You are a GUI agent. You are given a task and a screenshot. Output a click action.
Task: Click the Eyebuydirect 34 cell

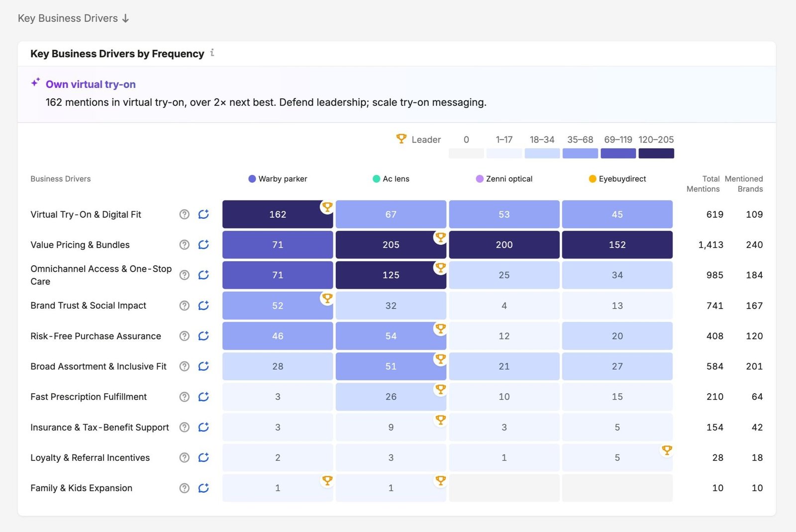(x=617, y=275)
